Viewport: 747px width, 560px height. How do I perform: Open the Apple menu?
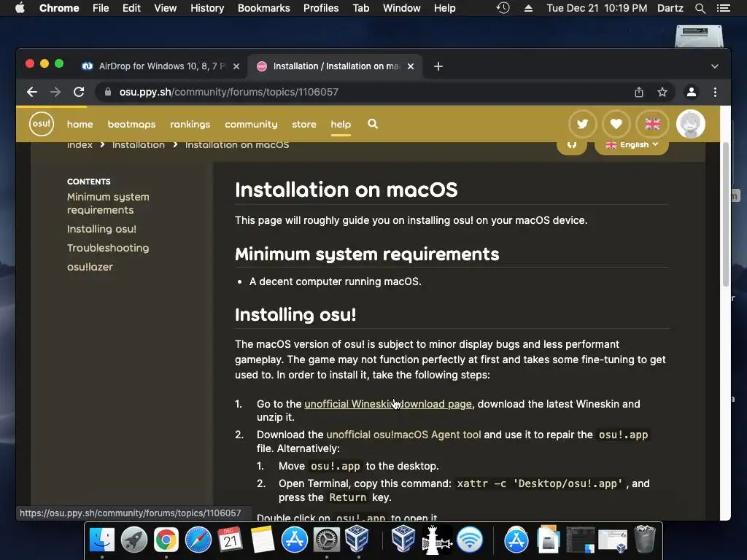[20, 8]
